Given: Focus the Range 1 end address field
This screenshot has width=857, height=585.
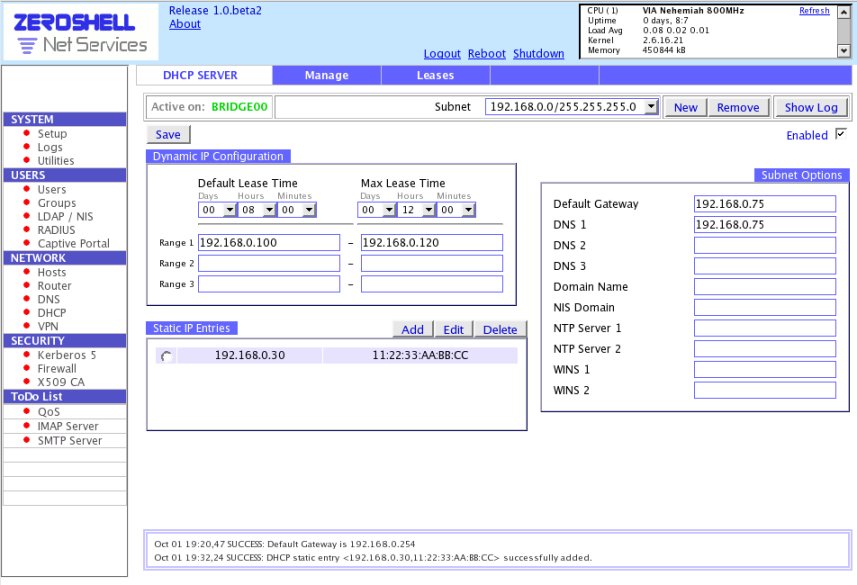Looking at the screenshot, I should click(432, 243).
